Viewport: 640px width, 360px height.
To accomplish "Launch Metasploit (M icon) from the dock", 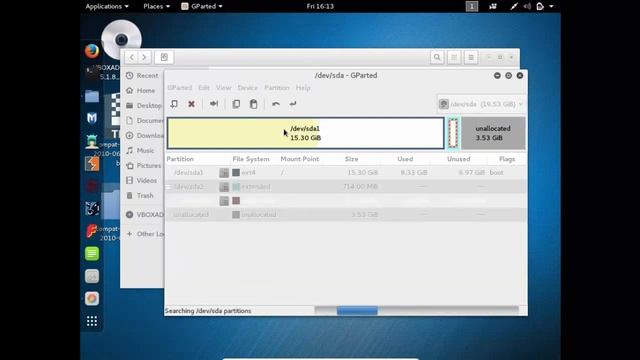I will (92, 118).
